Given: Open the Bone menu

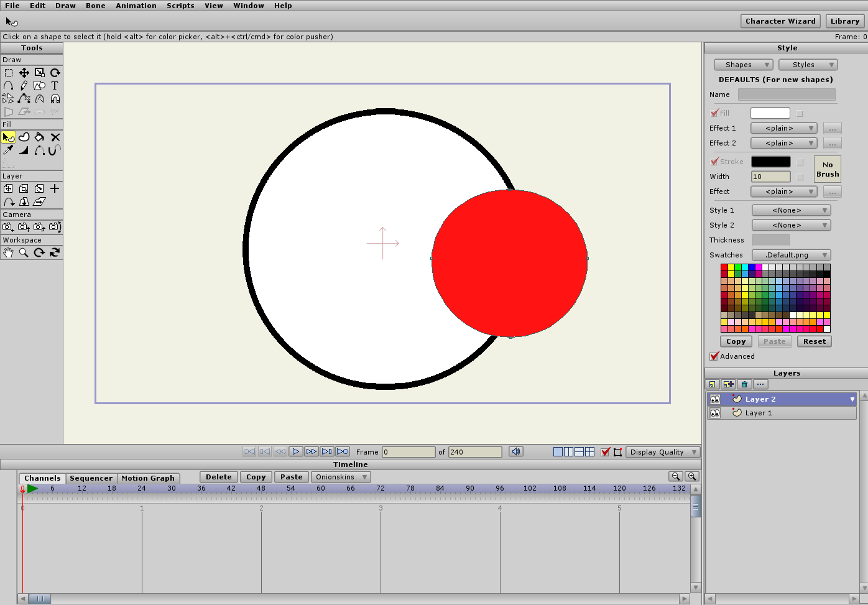Looking at the screenshot, I should coord(96,6).
